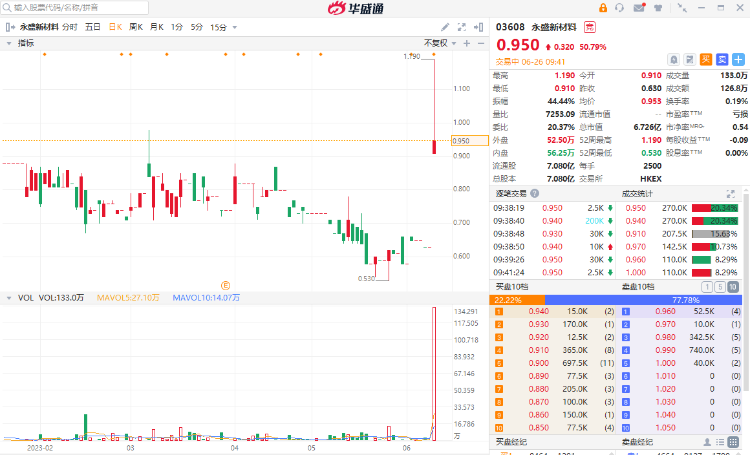The height and width of the screenshot is (455, 750).
Task: Click the 成交统计 trade statistics header
Action: [x=637, y=193]
